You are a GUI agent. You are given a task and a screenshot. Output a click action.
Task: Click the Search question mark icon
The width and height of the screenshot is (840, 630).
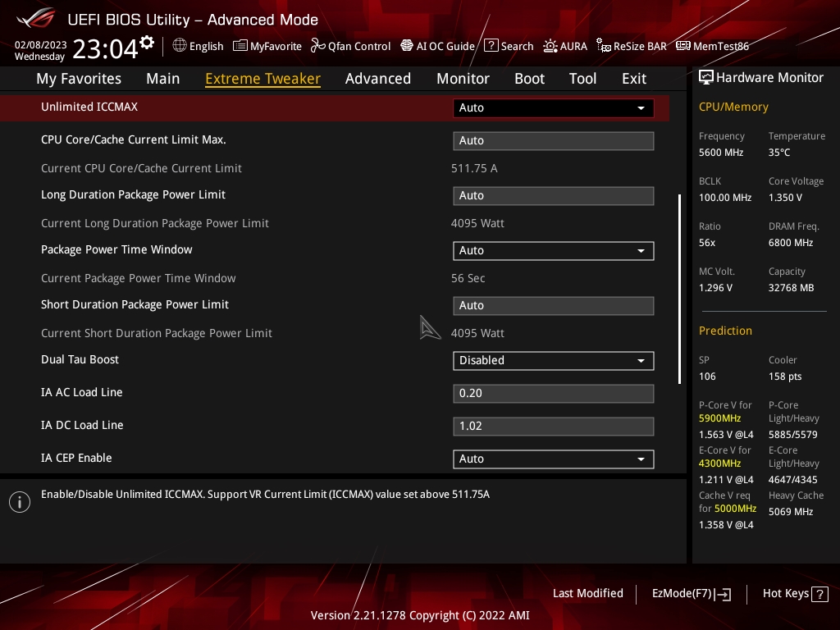coord(491,46)
